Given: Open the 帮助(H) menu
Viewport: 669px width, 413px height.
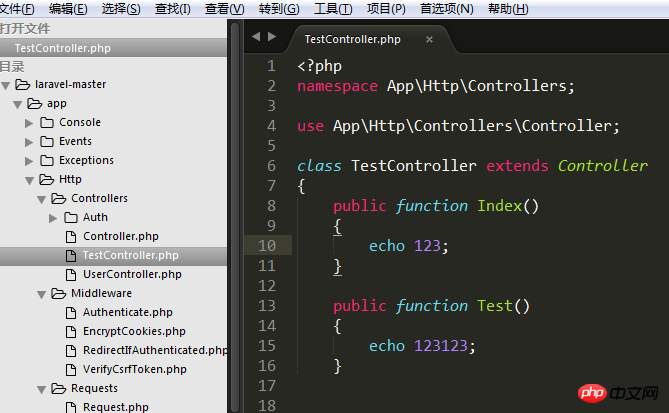Looking at the screenshot, I should [x=508, y=9].
